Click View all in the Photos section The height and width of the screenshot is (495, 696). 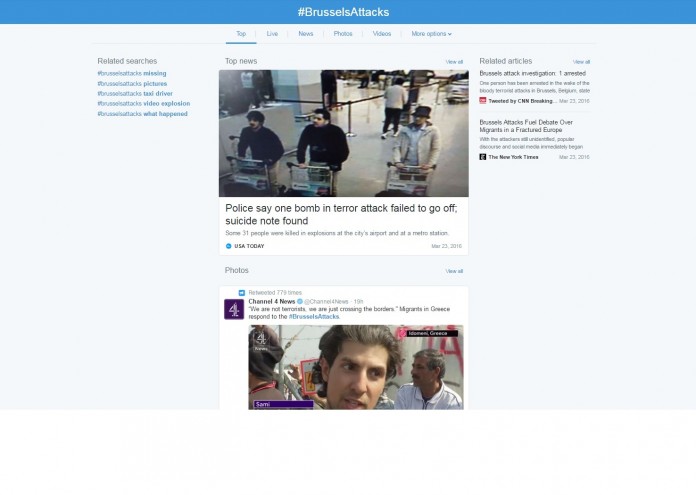pos(454,271)
